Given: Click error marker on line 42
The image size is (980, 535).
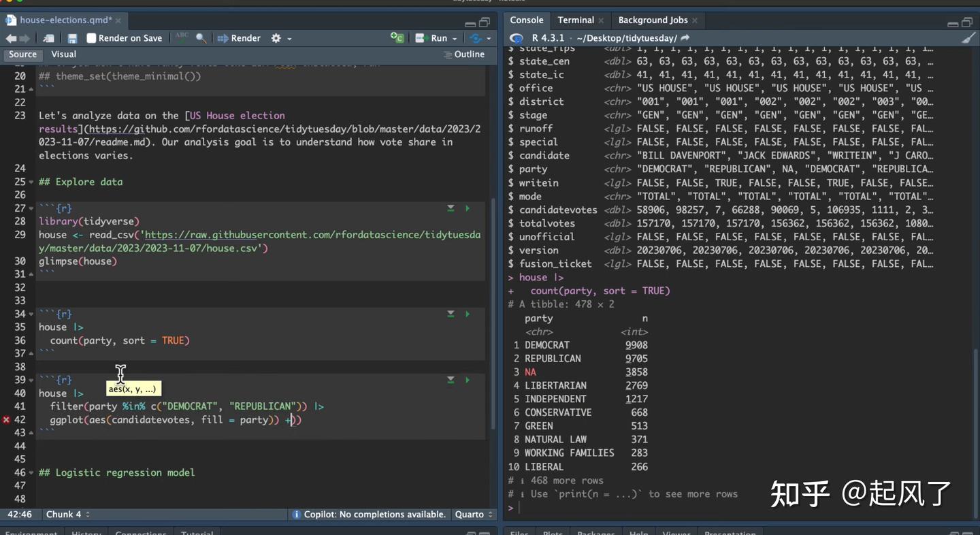Looking at the screenshot, I should (6, 420).
